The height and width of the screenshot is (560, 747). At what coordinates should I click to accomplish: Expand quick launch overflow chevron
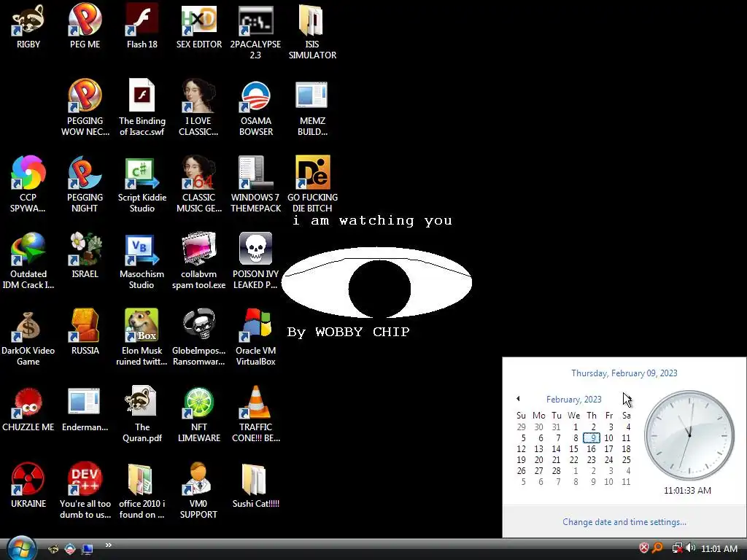tap(108, 545)
